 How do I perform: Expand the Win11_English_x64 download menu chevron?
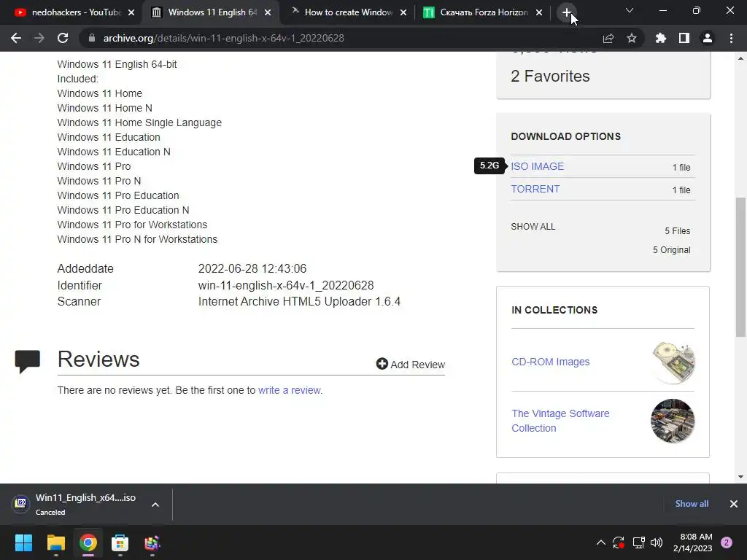tap(155, 505)
